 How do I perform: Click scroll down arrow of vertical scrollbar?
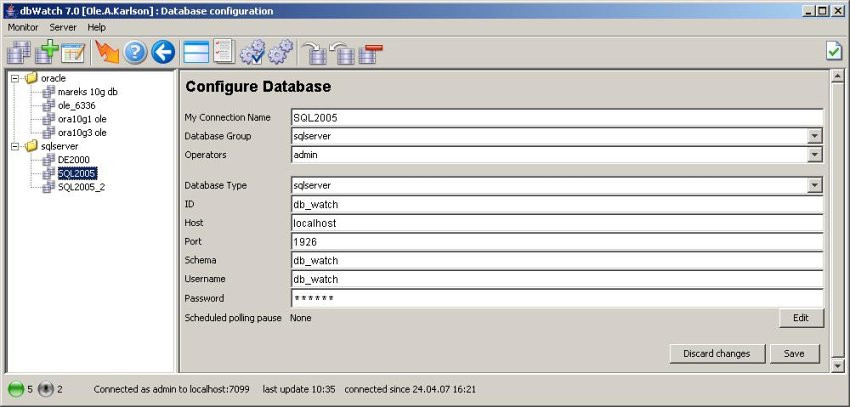coord(838,365)
